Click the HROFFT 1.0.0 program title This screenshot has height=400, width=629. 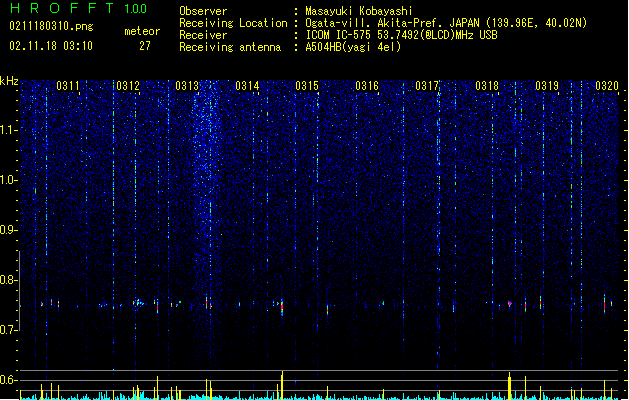click(79, 8)
